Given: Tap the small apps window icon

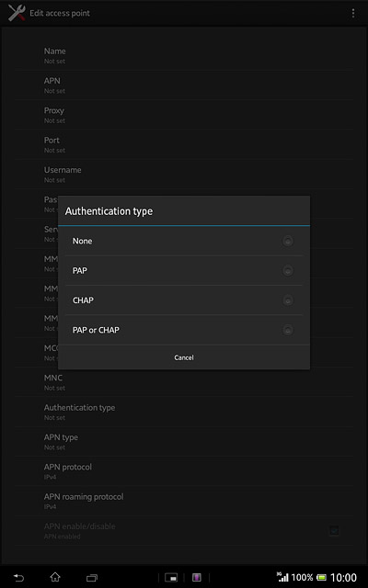Looking at the screenshot, I should tap(171, 578).
